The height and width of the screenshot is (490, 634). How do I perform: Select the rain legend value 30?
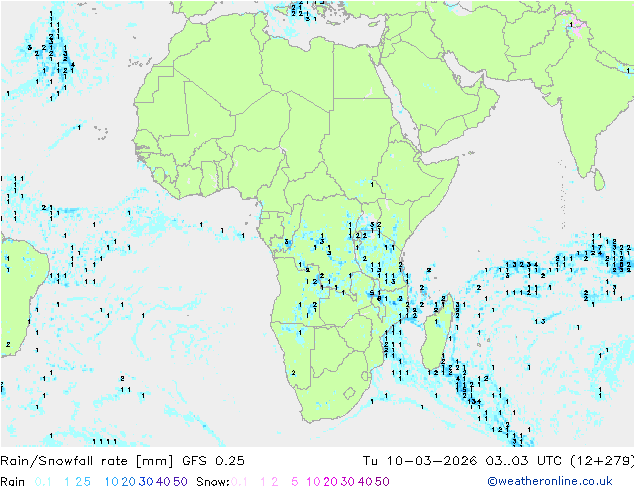(x=146, y=482)
